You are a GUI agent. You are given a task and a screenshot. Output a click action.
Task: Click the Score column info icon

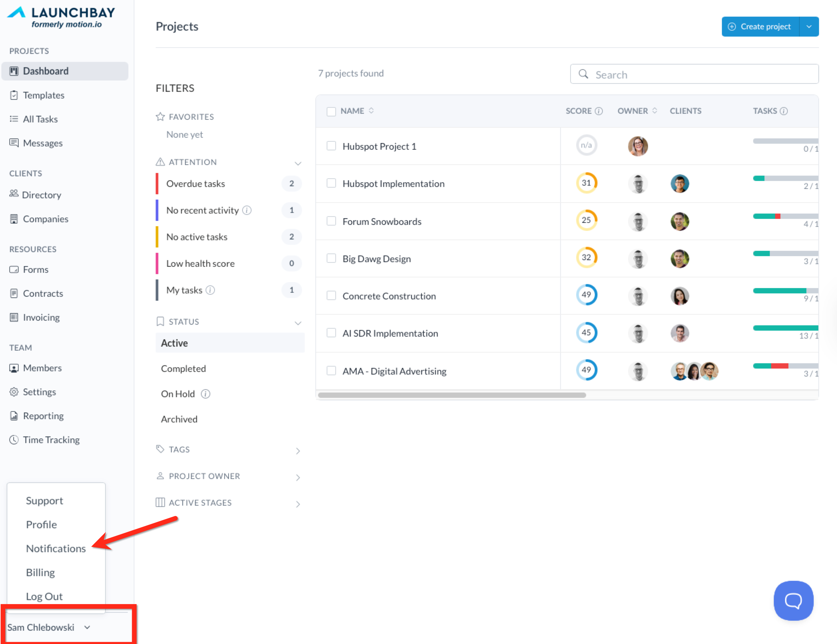[598, 111]
